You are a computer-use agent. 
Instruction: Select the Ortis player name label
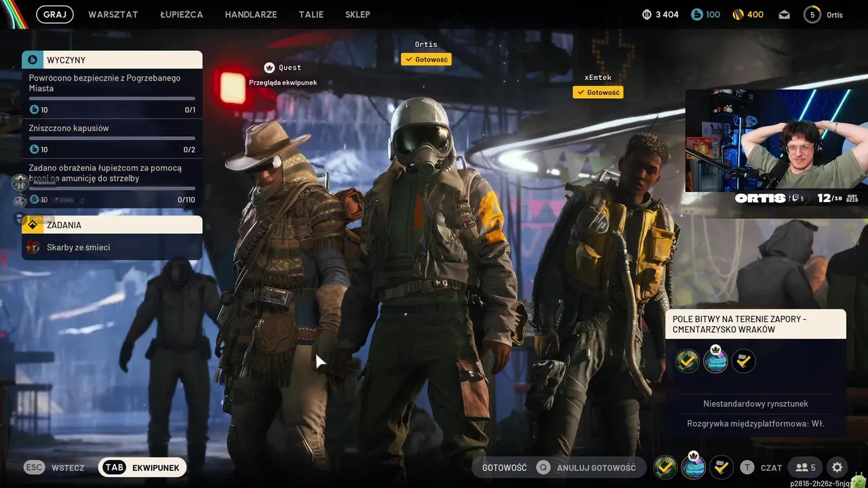(426, 45)
